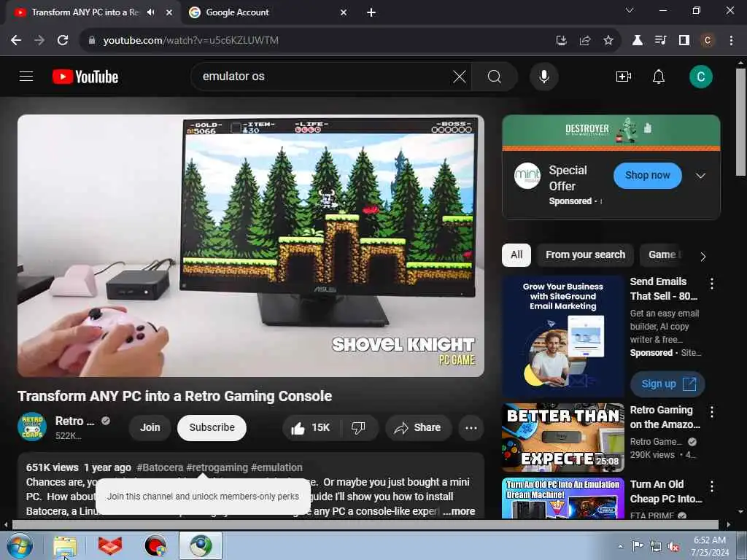Viewport: 747px width, 560px height.
Task: Open the YouTube account avatar menu
Action: 701,77
